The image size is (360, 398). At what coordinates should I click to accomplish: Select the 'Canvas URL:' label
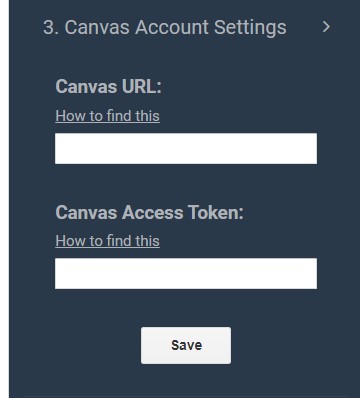point(108,87)
